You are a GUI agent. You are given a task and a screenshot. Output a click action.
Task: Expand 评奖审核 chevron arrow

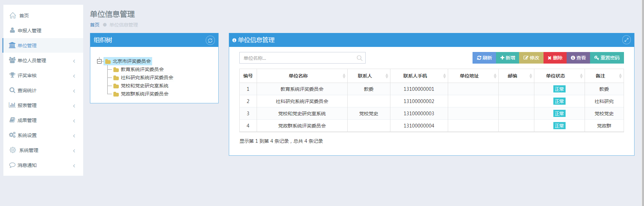74,76
